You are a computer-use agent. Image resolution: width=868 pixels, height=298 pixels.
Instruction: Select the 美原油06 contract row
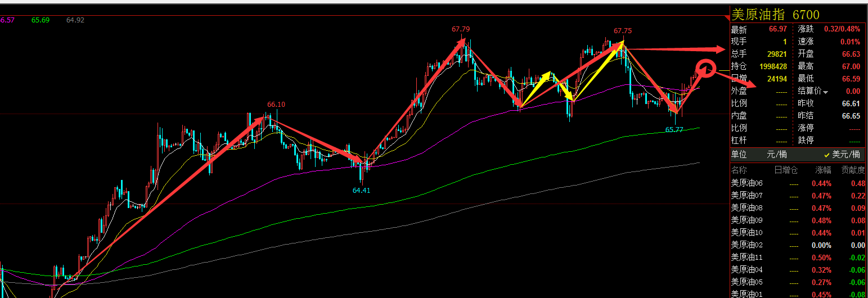[x=798, y=183]
